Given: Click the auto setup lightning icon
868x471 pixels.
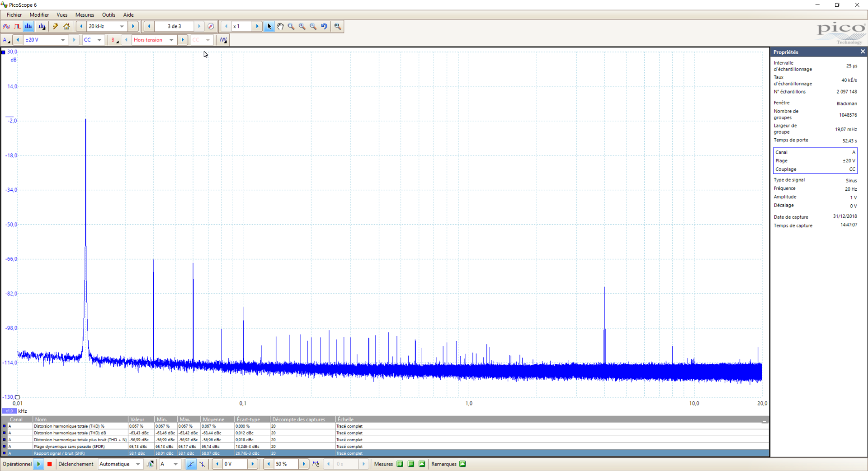Looking at the screenshot, I should pyautogui.click(x=55, y=26).
